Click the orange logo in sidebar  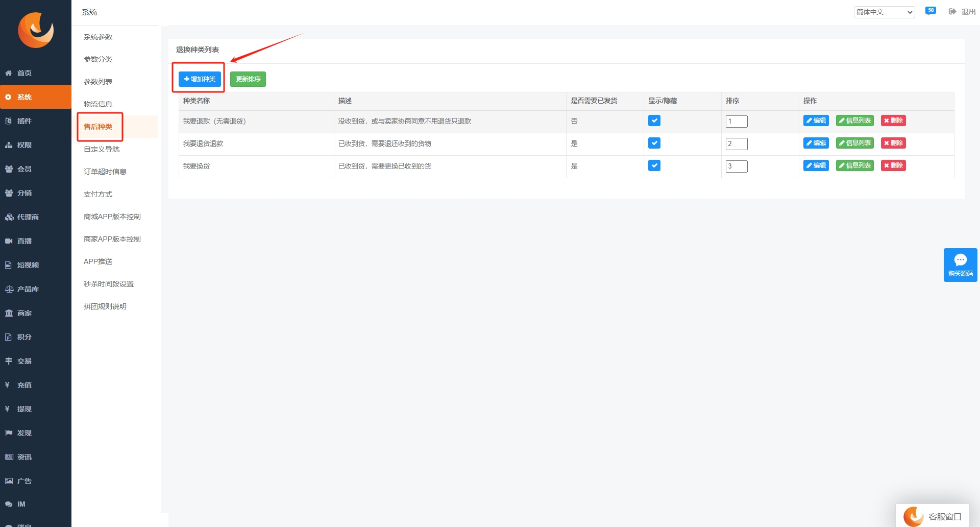tap(36, 30)
